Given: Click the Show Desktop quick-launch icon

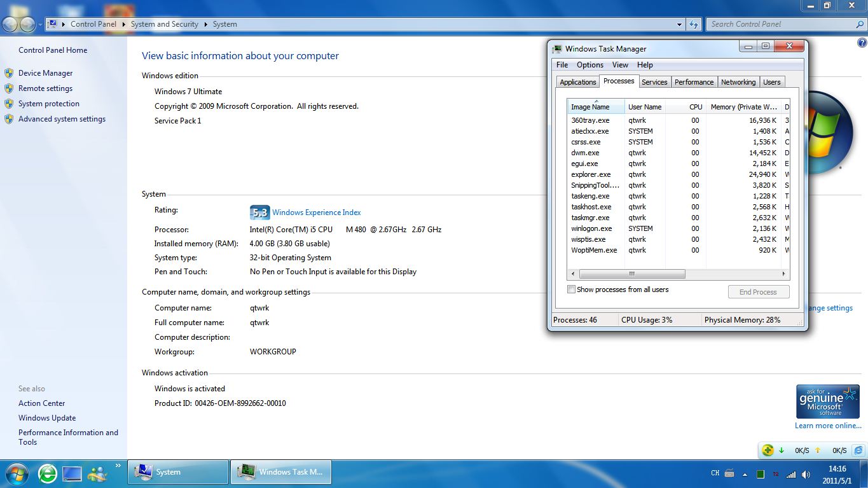Looking at the screenshot, I should pyautogui.click(x=72, y=473).
